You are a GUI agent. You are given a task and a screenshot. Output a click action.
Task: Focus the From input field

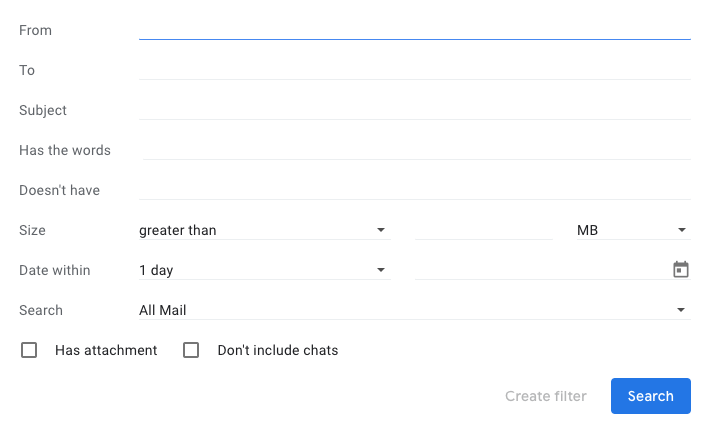414,30
